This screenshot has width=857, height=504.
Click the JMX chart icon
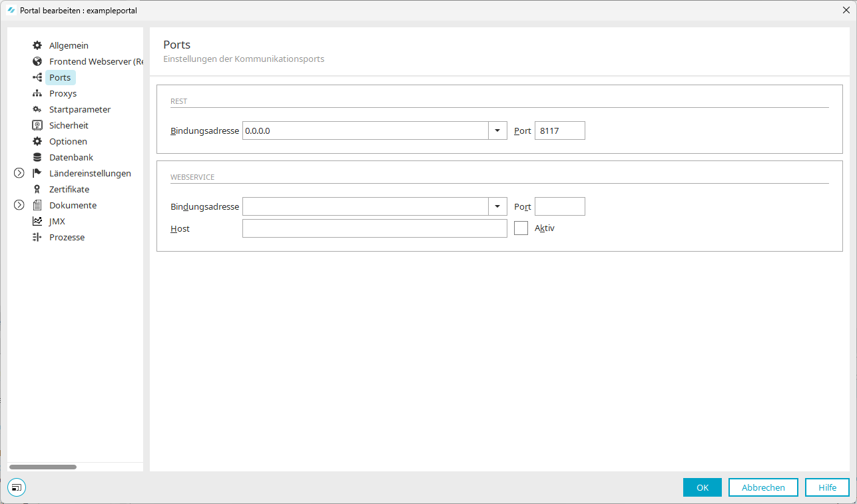(37, 221)
